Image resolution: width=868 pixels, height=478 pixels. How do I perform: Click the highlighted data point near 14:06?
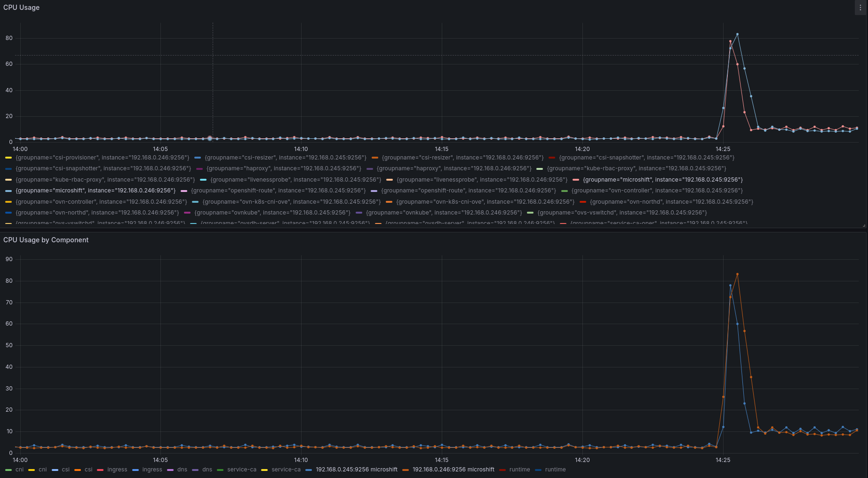[x=210, y=138]
